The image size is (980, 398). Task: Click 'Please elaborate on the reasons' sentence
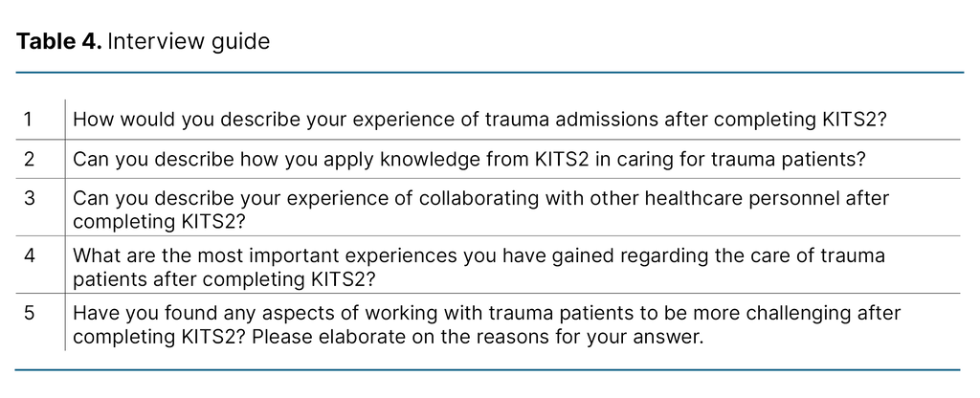pos(478,337)
